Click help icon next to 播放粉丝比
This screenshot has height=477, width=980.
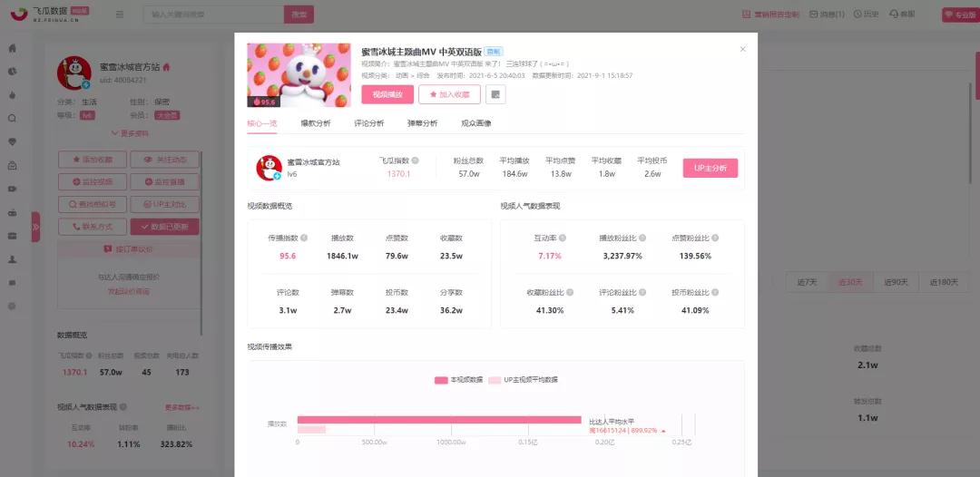click(x=642, y=238)
